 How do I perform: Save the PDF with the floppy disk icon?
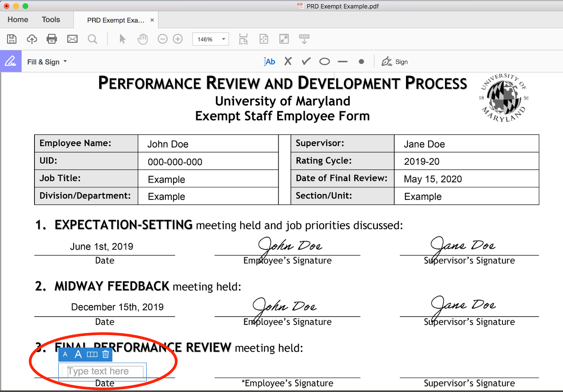click(12, 39)
